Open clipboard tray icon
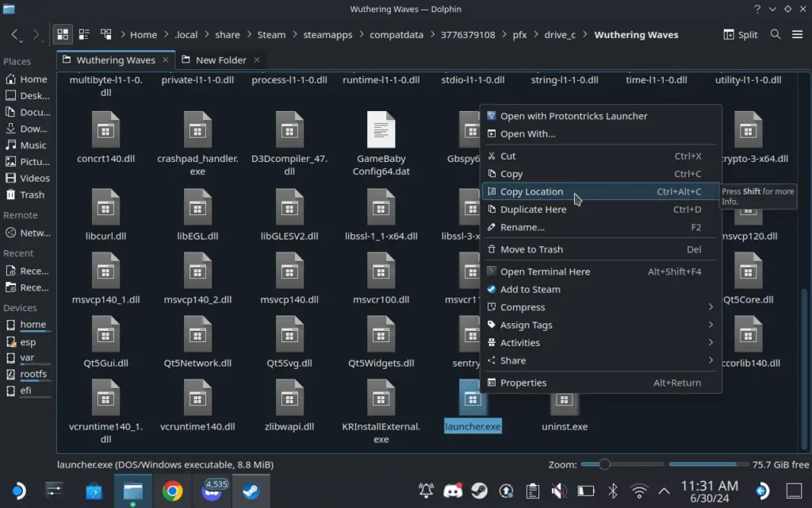The height and width of the screenshot is (508, 812). [x=532, y=491]
